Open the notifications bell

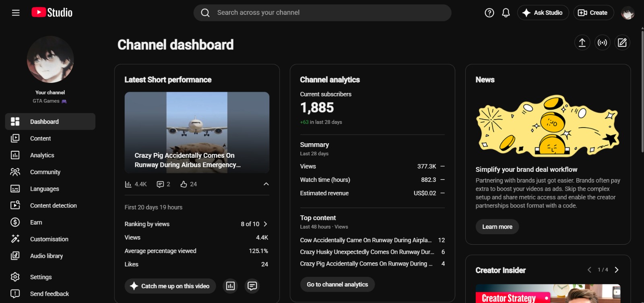(506, 13)
